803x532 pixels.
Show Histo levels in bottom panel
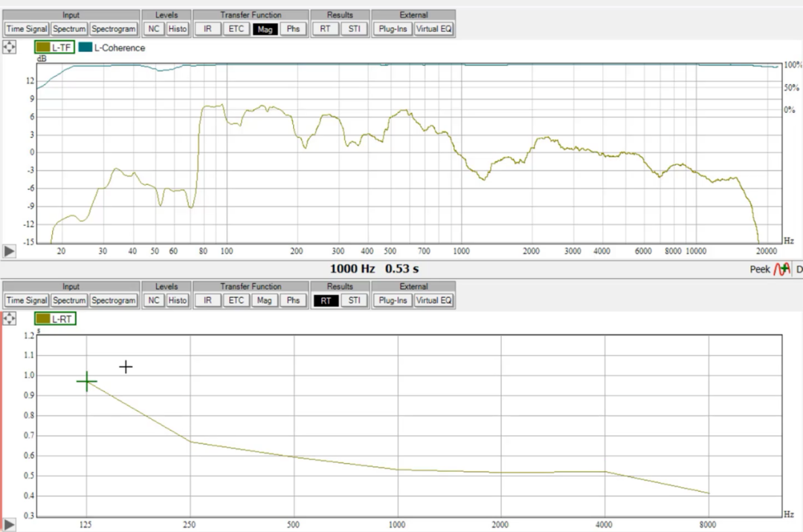point(178,301)
